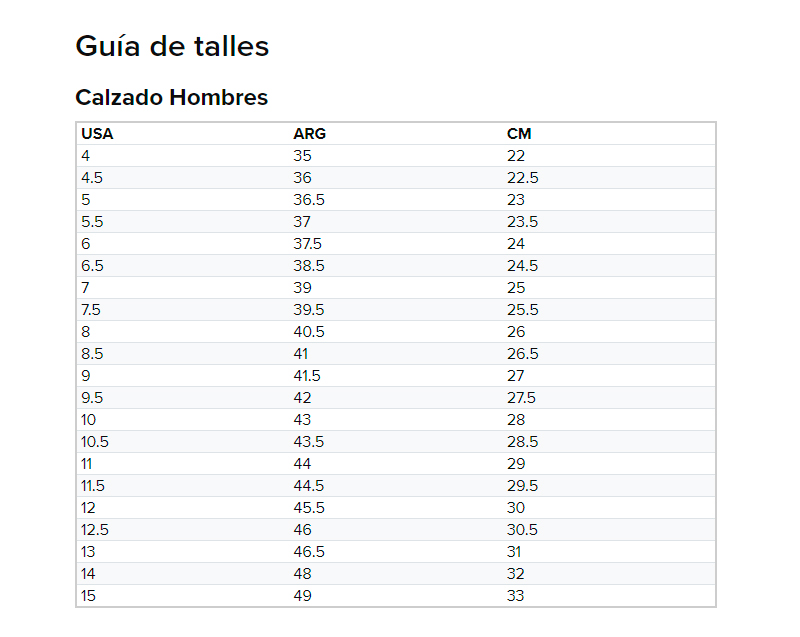Click USA size 12.5 cell

[x=95, y=530]
